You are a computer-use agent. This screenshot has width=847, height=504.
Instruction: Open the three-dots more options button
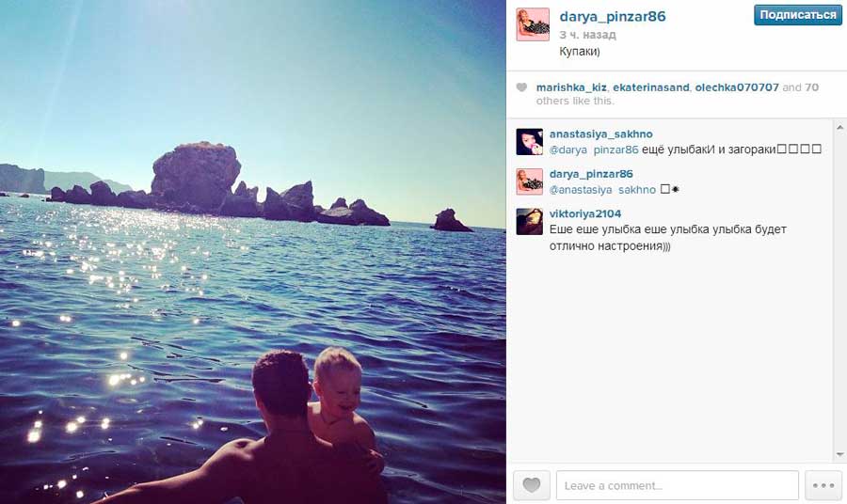point(823,485)
